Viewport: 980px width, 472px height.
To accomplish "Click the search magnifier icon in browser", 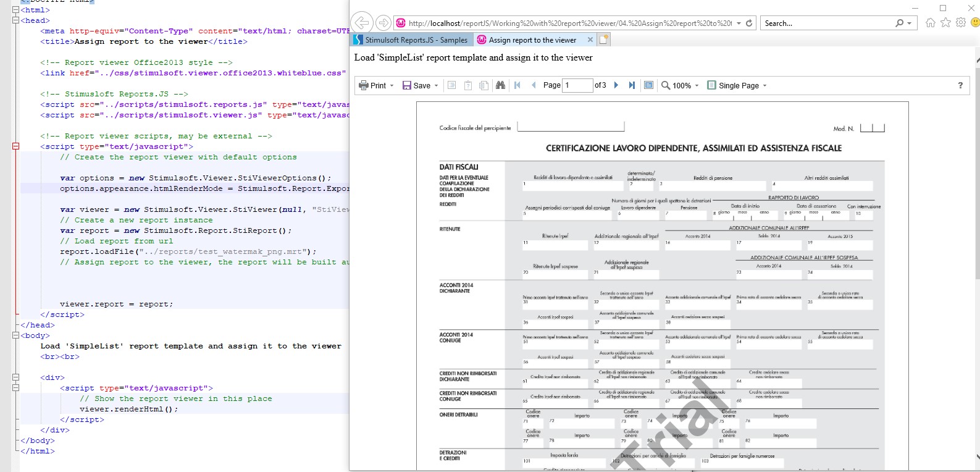I will pos(900,23).
